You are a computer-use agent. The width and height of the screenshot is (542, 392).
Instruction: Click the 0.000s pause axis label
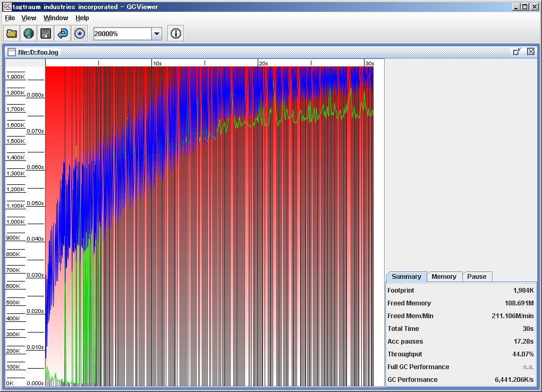(35, 383)
